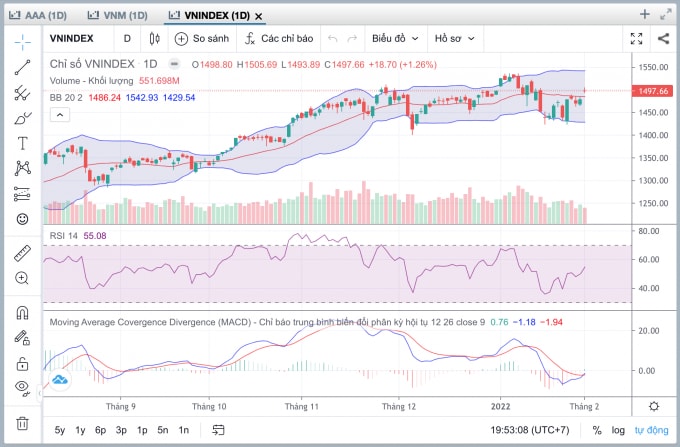Switch to the VNM (1D) tab
680x447 pixels.
click(117, 16)
